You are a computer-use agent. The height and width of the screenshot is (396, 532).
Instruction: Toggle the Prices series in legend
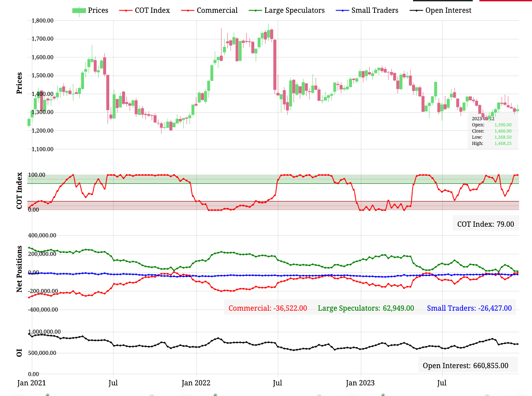tap(90, 10)
